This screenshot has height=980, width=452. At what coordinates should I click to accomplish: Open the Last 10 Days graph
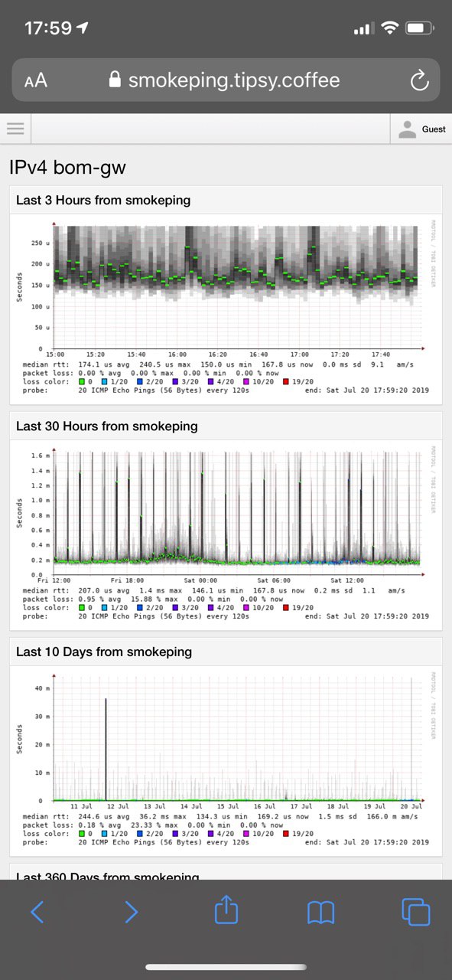click(x=226, y=759)
